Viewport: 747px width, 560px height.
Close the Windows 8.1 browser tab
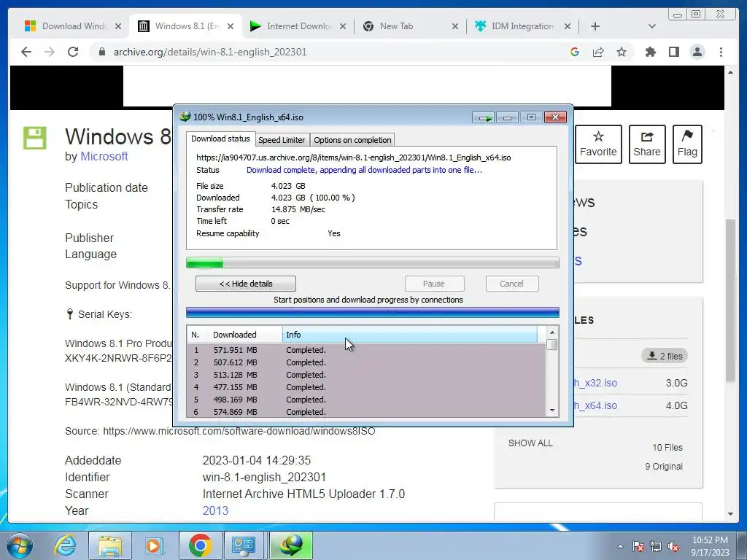click(x=231, y=26)
